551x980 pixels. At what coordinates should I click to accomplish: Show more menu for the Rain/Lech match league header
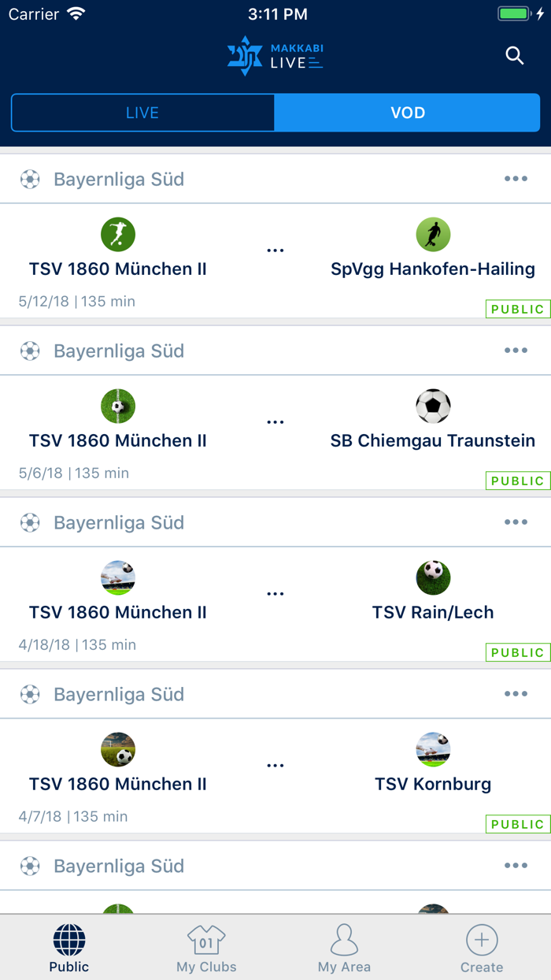(x=516, y=522)
